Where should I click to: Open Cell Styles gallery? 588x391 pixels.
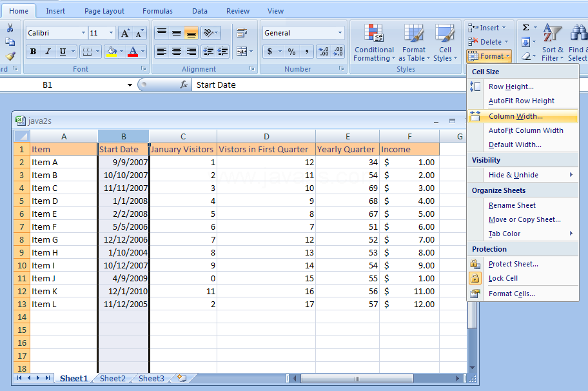point(445,43)
